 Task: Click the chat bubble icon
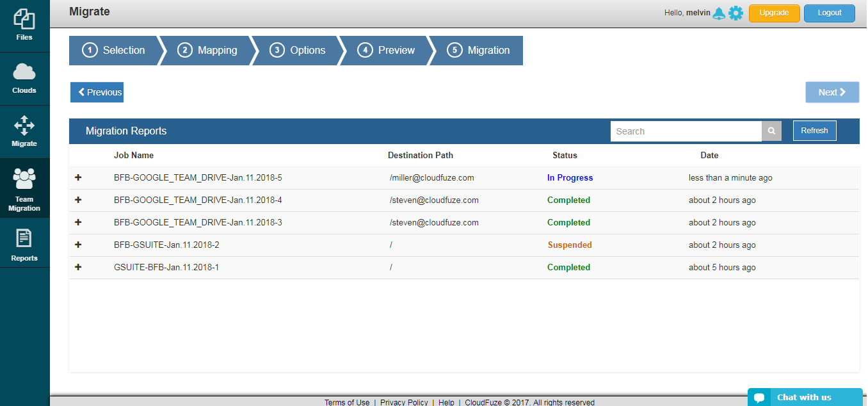click(x=759, y=398)
